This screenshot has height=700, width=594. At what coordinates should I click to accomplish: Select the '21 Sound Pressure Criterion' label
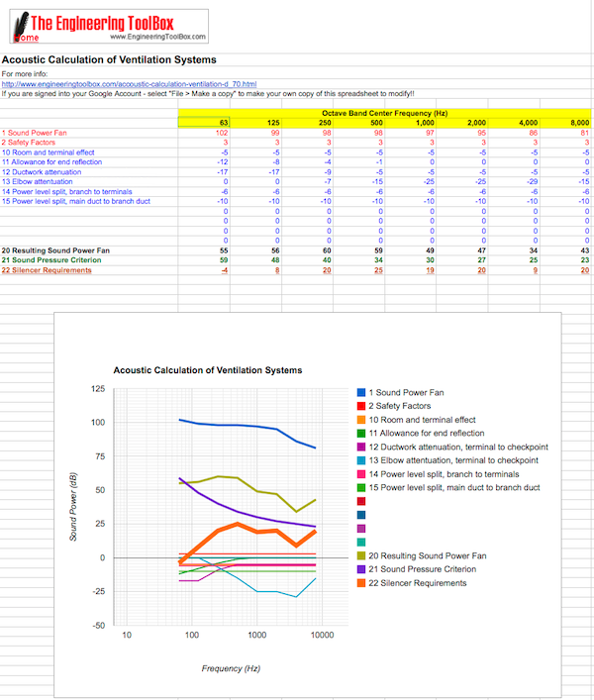point(51,260)
